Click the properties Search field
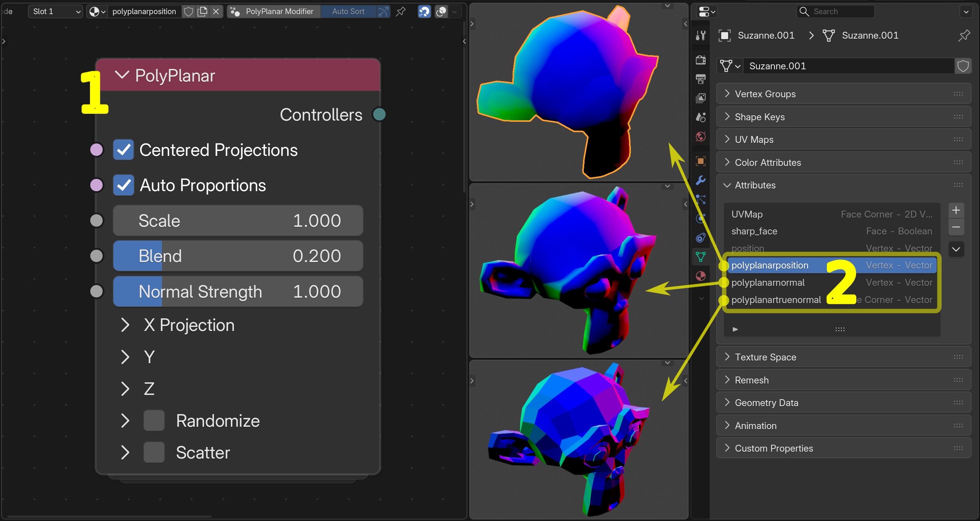The image size is (980, 521). tap(835, 11)
